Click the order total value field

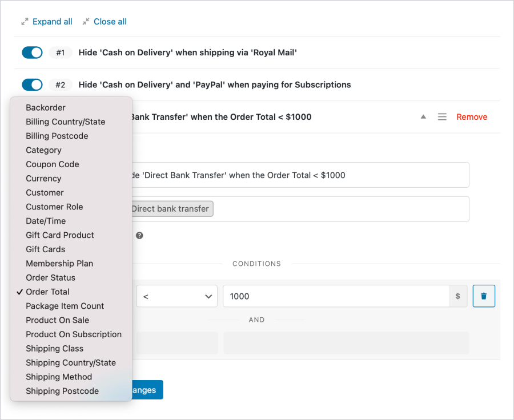click(x=336, y=296)
